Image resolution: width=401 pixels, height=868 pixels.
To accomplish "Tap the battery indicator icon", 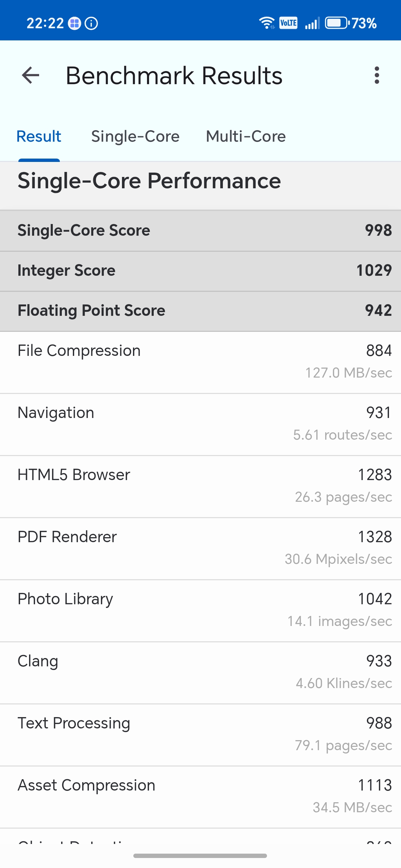I will [336, 23].
